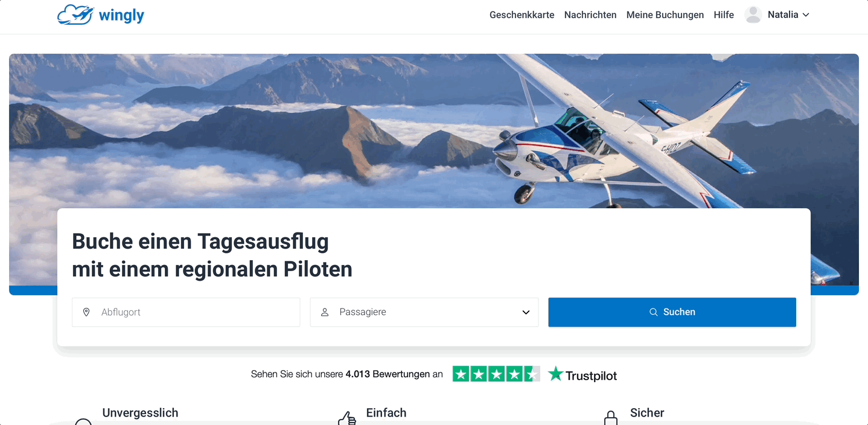
Task: Click the Trustpilot star logo
Action: click(555, 374)
